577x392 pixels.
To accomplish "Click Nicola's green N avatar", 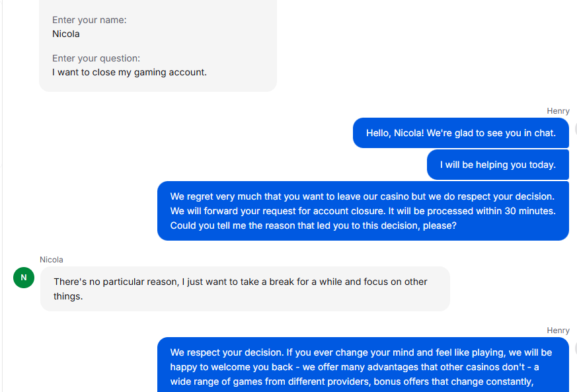I will (24, 278).
